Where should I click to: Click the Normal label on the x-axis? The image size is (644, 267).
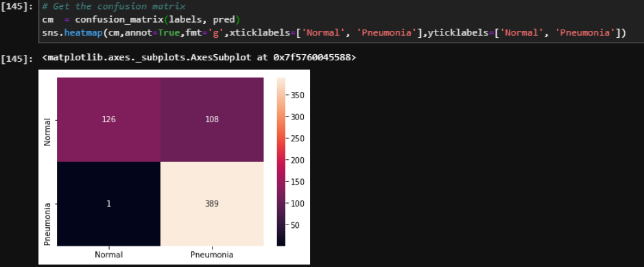tap(109, 255)
